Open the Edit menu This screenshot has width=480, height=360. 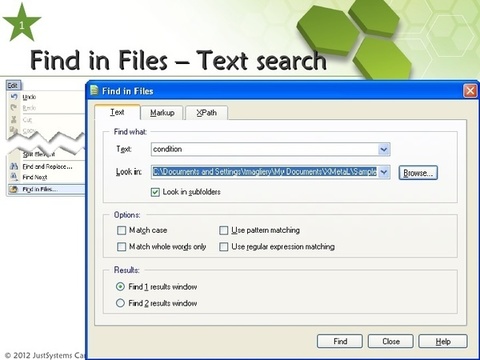[x=13, y=86]
